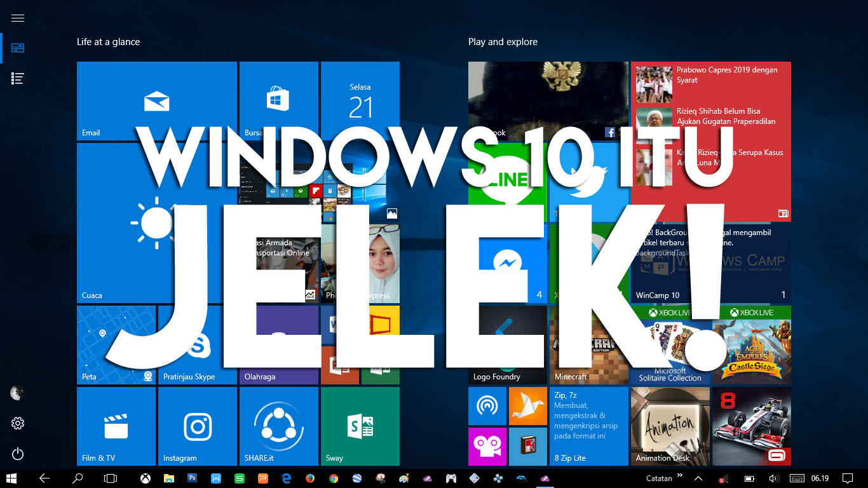This screenshot has height=488, width=868.
Task: Show hidden system tray icons
Action: click(x=698, y=478)
